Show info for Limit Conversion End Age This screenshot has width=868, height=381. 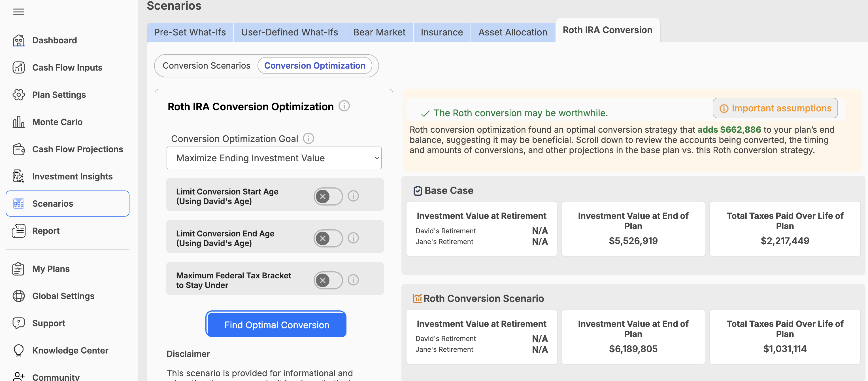click(353, 238)
